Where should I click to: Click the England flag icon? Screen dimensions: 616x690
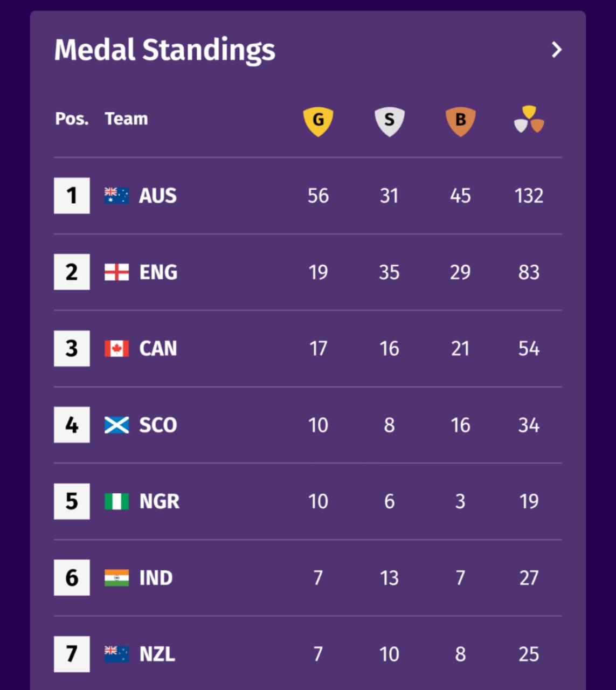point(116,272)
